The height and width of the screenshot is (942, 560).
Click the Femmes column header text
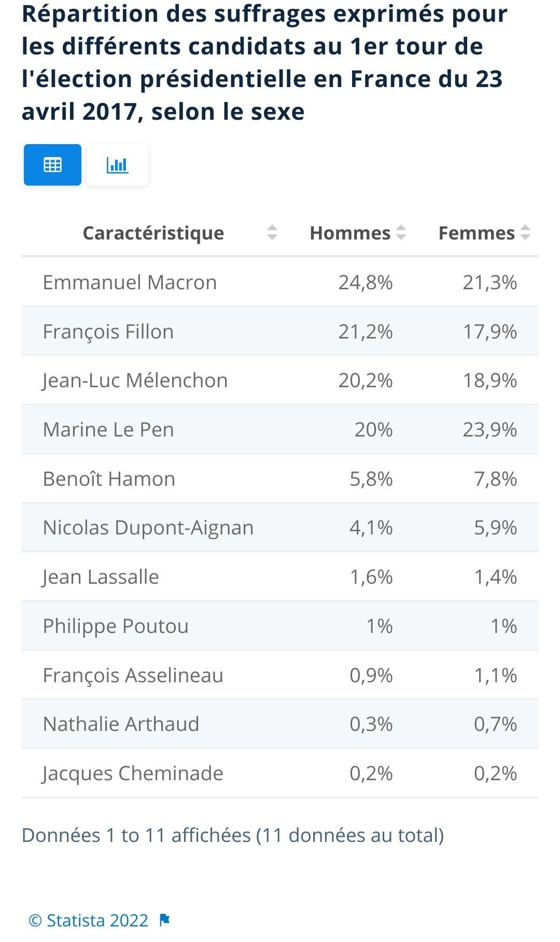point(477,233)
